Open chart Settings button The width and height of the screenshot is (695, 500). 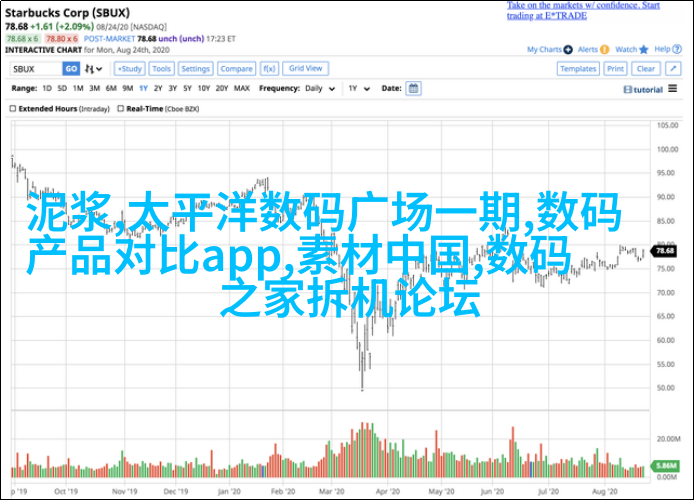195,69
